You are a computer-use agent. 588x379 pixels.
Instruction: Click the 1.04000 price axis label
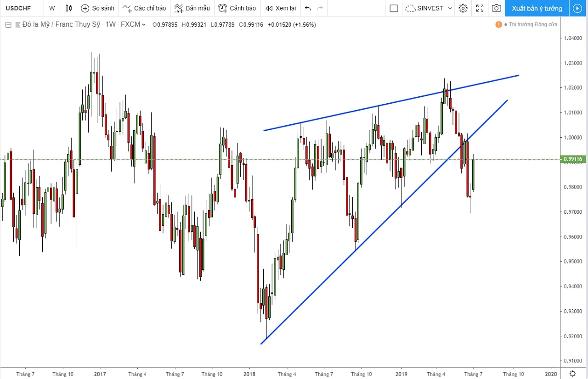[x=572, y=38]
